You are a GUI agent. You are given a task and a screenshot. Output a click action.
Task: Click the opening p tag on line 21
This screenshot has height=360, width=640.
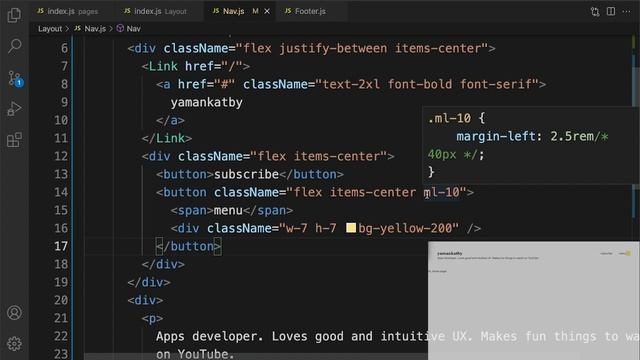(152, 318)
